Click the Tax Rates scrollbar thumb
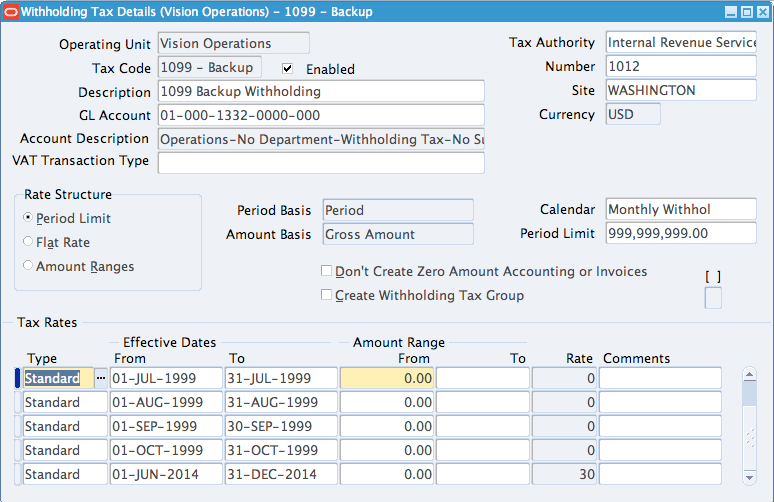 pyautogui.click(x=749, y=393)
